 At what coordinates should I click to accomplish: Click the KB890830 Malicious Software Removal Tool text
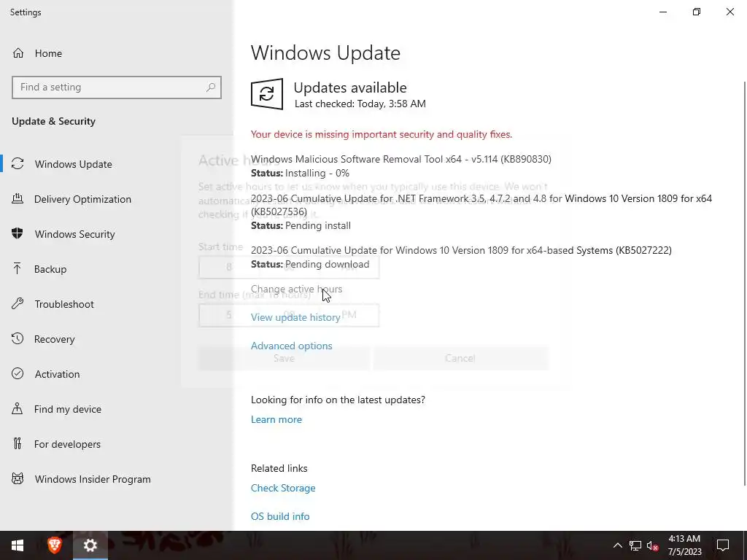point(401,159)
